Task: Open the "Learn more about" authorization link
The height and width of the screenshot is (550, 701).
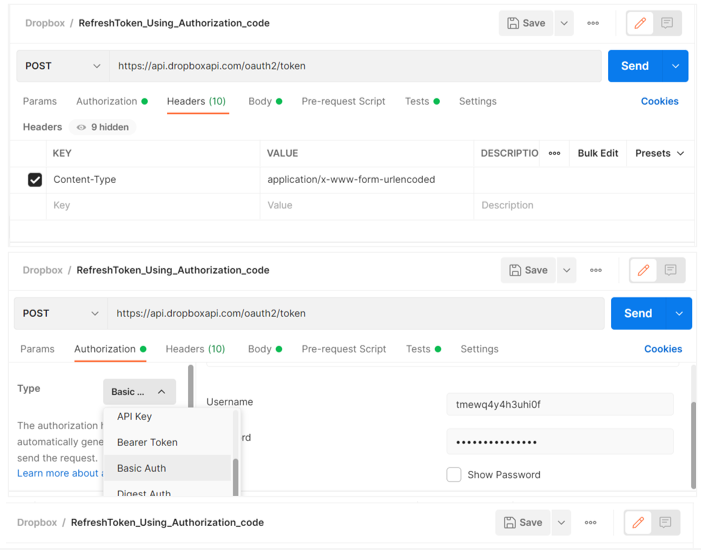Action: pos(58,473)
